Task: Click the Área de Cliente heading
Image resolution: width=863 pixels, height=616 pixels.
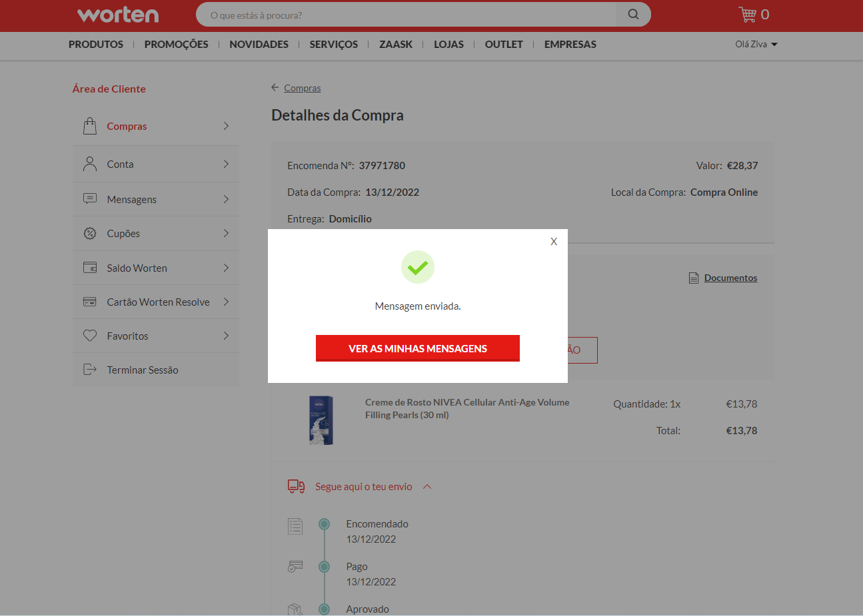Action: click(109, 89)
